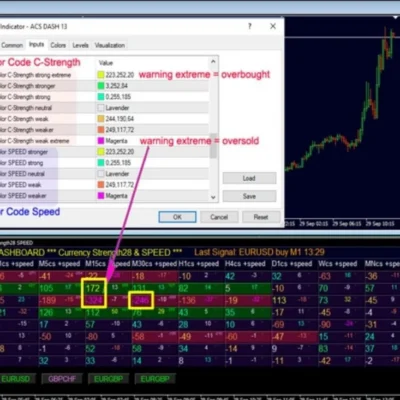Click the Wcs +speed column header
400x400 pixels.
[x=337, y=264]
